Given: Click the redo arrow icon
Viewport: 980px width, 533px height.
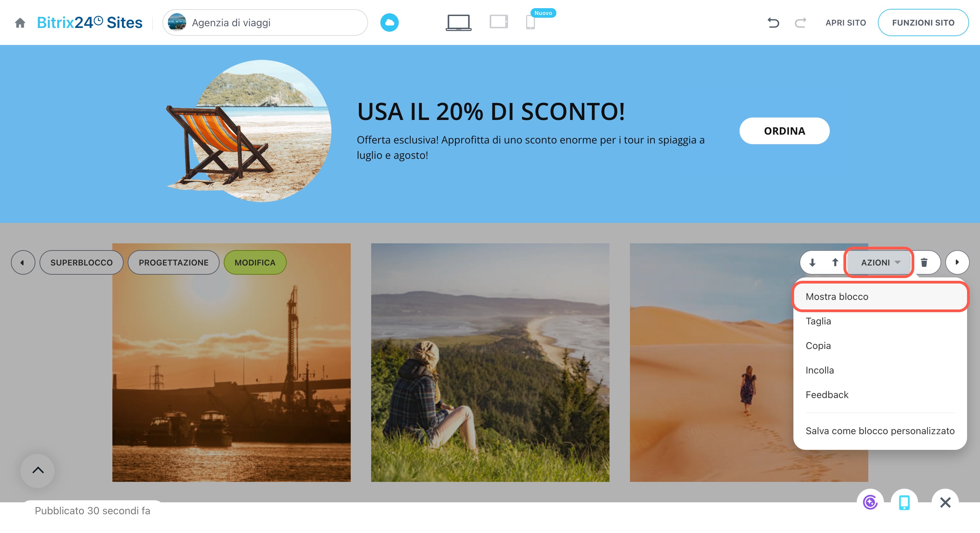Looking at the screenshot, I should click(x=800, y=23).
